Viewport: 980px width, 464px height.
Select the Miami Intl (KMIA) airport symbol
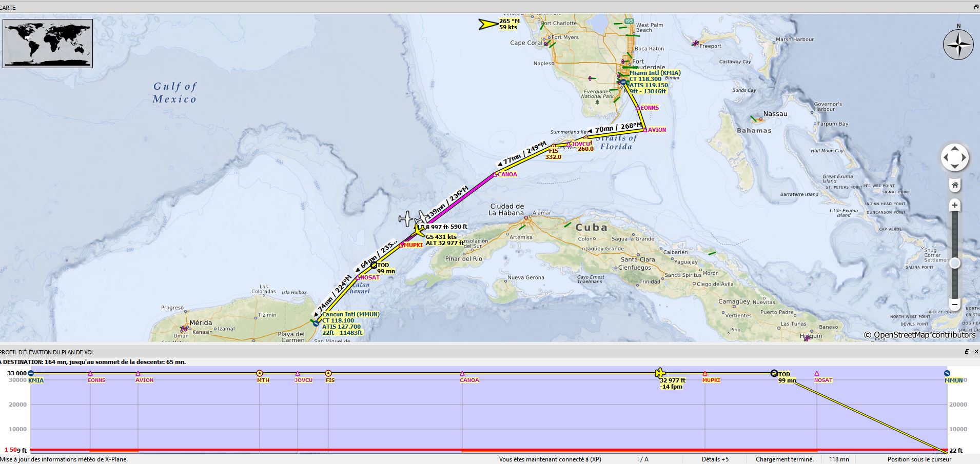(623, 82)
